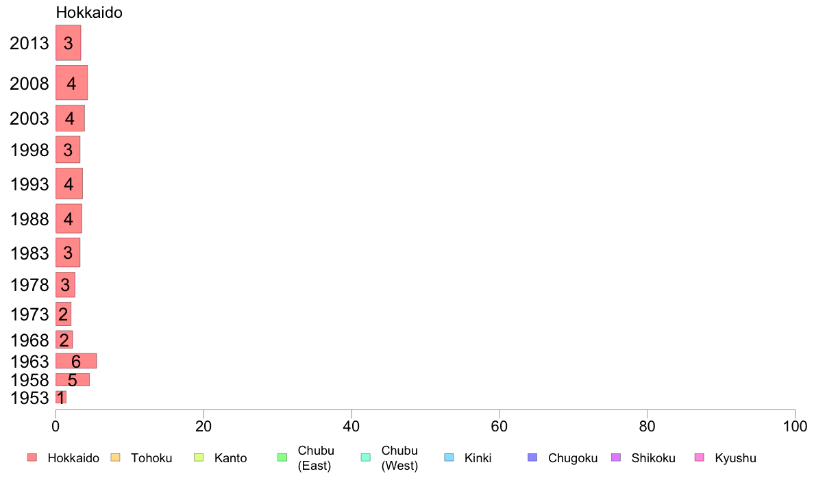Select the 1953 bar showing 1
This screenshot has height=504, width=814.
61,397
